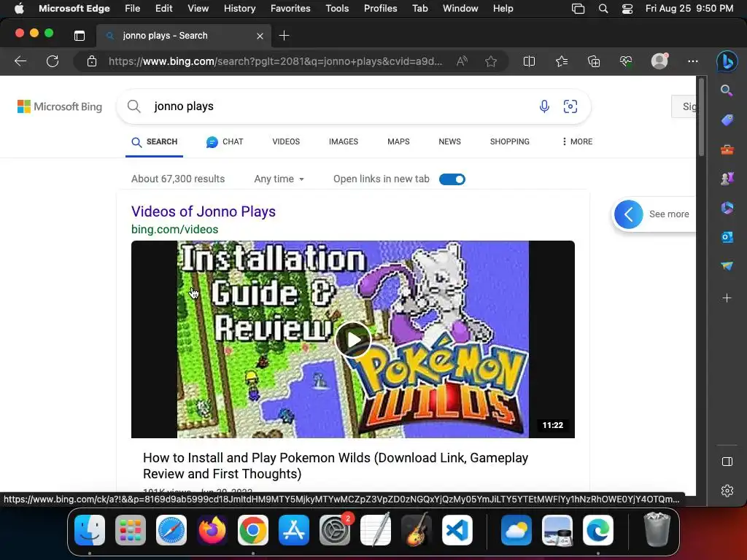The image size is (747, 560).
Task: Click the page vertical scrollbar
Action: tap(701, 117)
